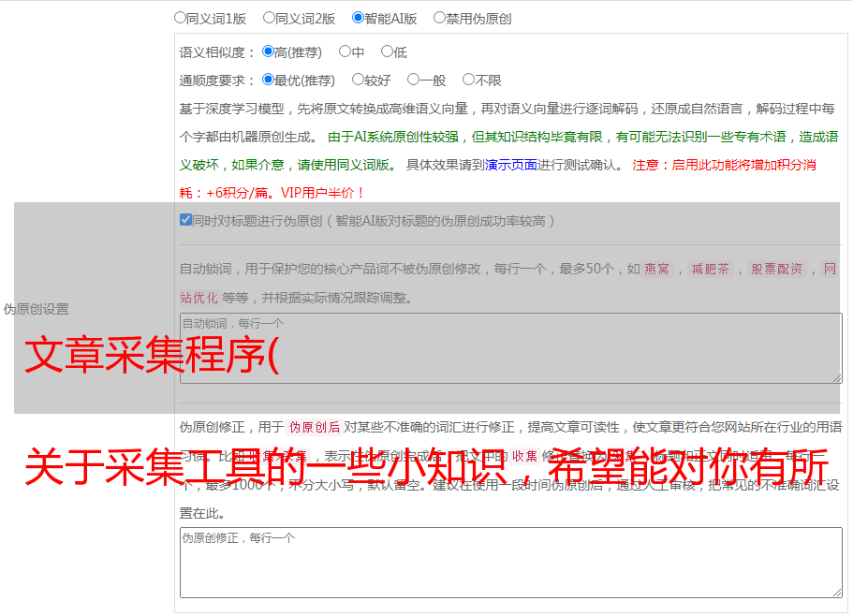Click the 燕窝 example keyword
The image size is (853, 616).
656,269
